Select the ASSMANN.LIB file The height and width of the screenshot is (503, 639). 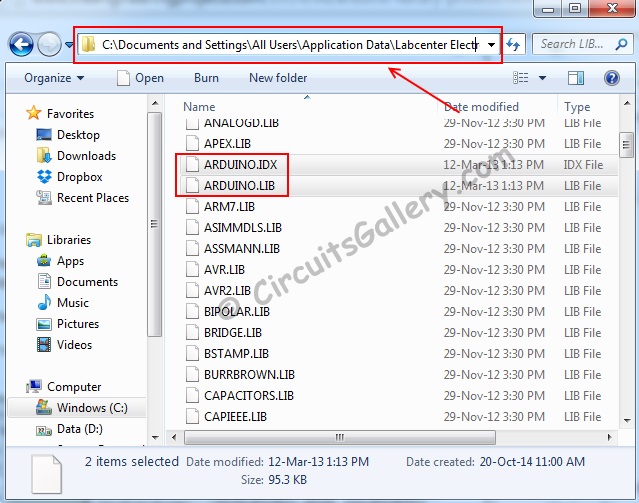pyautogui.click(x=242, y=249)
